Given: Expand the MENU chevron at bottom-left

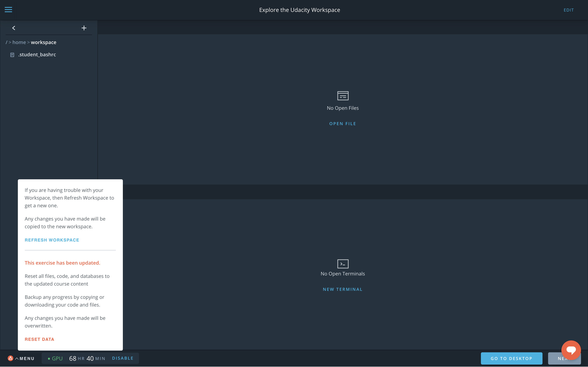Looking at the screenshot, I should point(17,358).
